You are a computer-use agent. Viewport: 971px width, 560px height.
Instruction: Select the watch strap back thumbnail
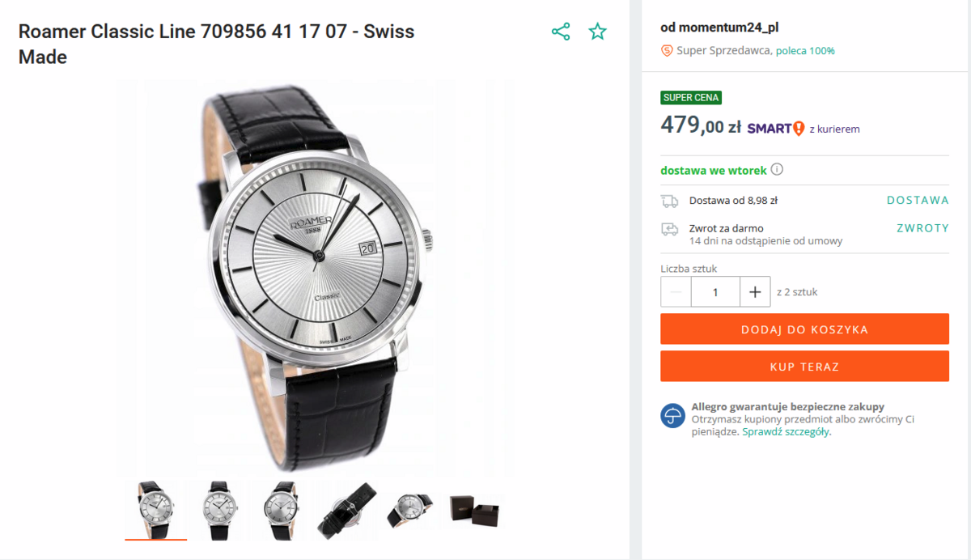coord(347,510)
